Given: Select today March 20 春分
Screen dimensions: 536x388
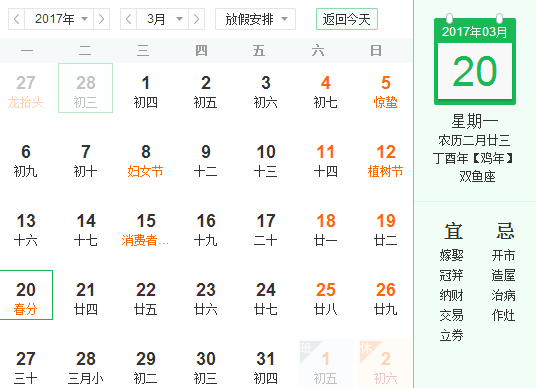Looking at the screenshot, I should click(x=26, y=295).
